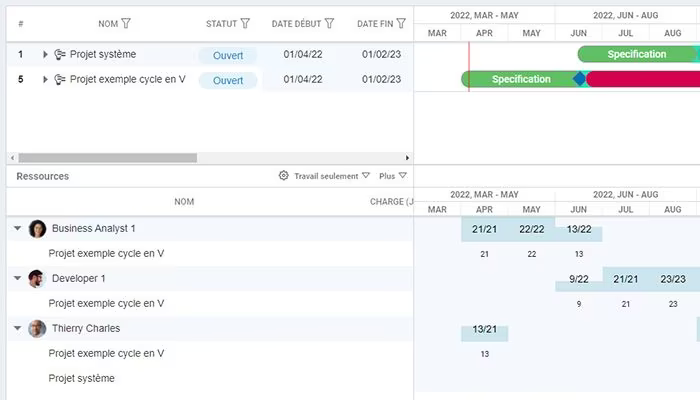Click the 21/21 July load of Developer 1
Image resolution: width=700 pixels, height=400 pixels.
(x=626, y=279)
